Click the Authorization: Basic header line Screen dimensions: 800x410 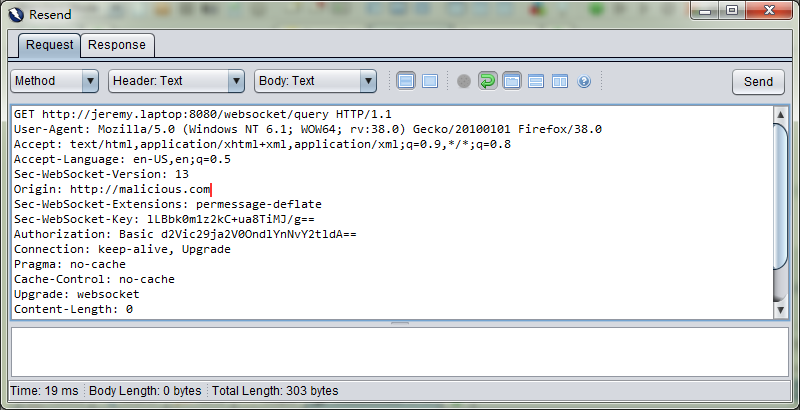tap(185, 234)
